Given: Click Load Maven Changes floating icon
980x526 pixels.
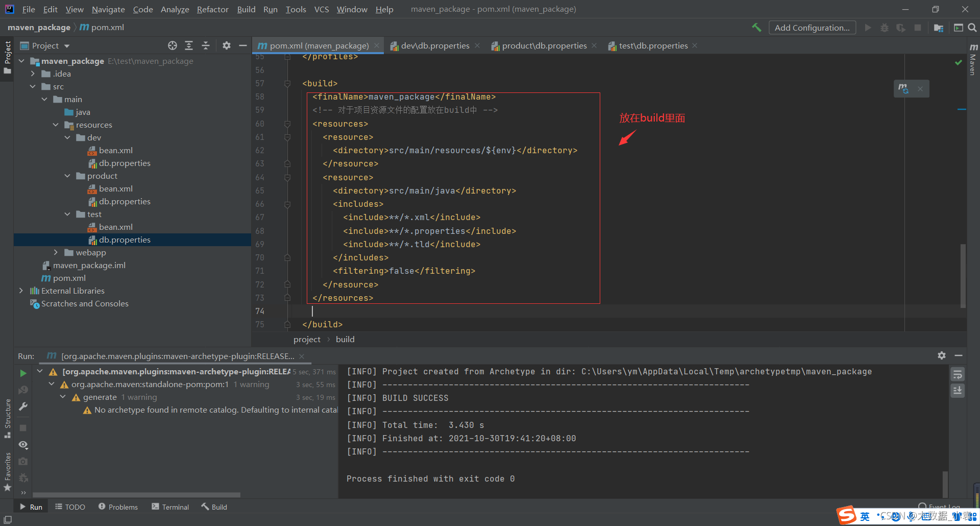Looking at the screenshot, I should [x=903, y=88].
